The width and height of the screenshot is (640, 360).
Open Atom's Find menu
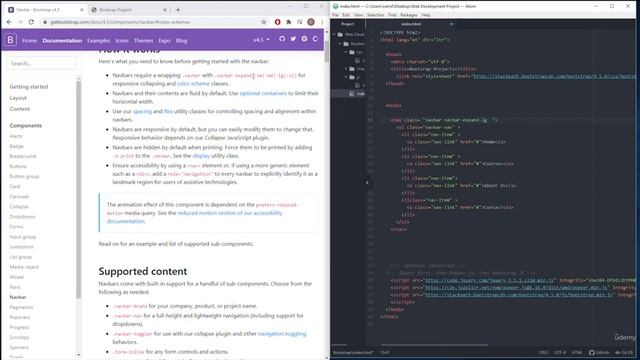point(392,15)
